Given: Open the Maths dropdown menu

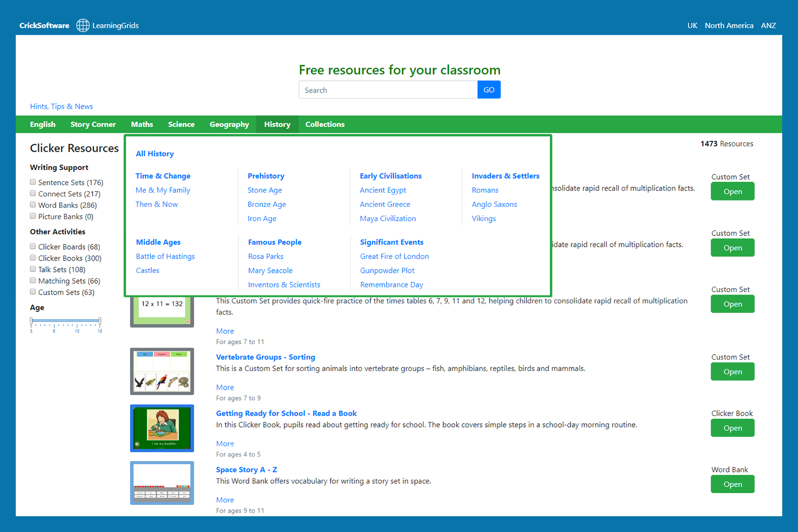Looking at the screenshot, I should [142, 125].
